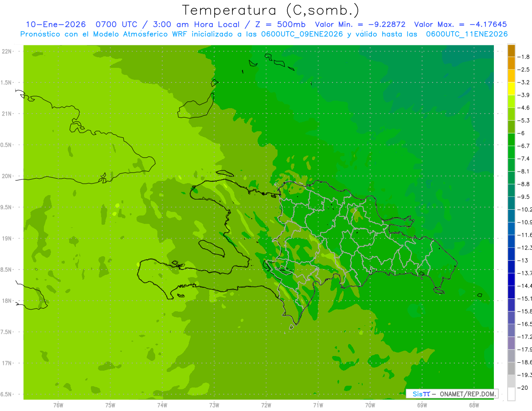Click the teal colorbar swatch between -9.5 and -10.2
This screenshot has width=532, height=411.
point(511,204)
